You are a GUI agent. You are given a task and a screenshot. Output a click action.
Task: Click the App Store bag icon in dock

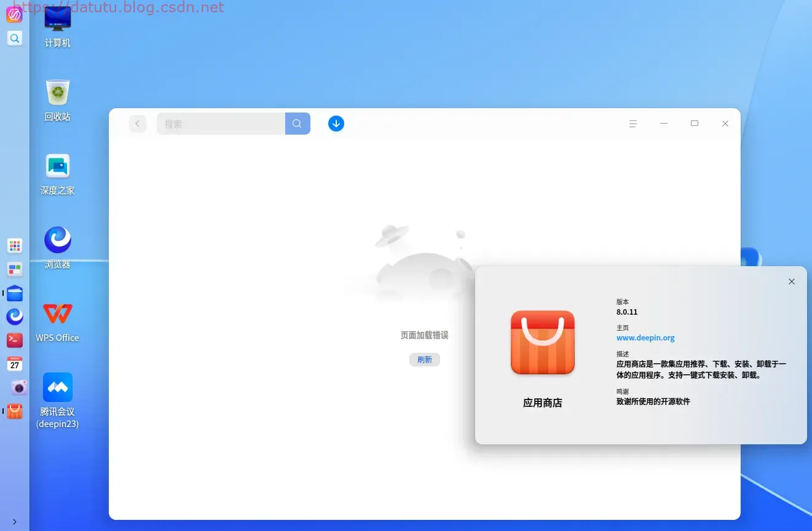click(15, 411)
